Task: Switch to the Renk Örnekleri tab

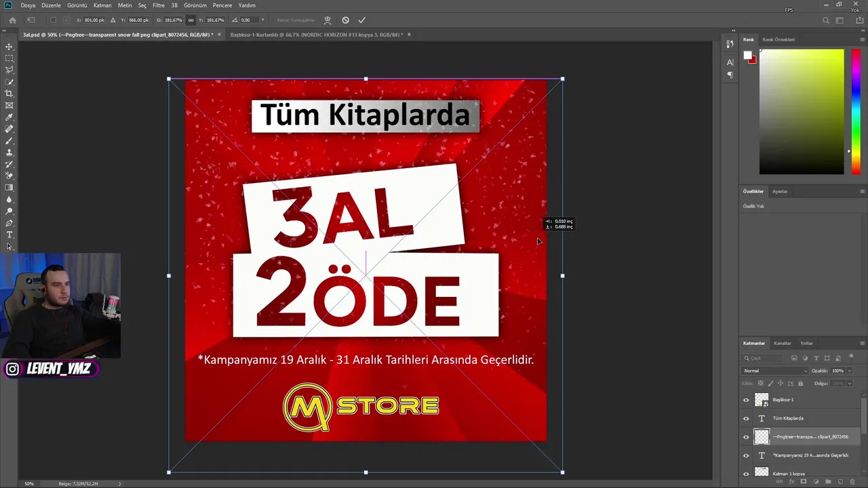Action: pyautogui.click(x=778, y=39)
